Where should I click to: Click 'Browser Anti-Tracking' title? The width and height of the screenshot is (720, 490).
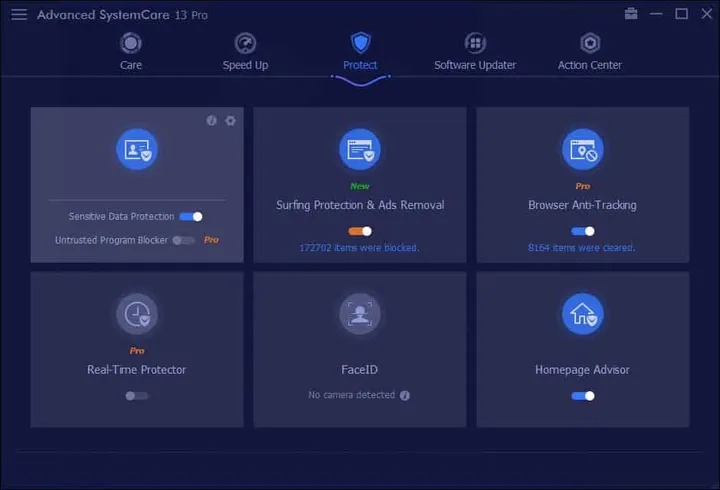pyautogui.click(x=583, y=205)
